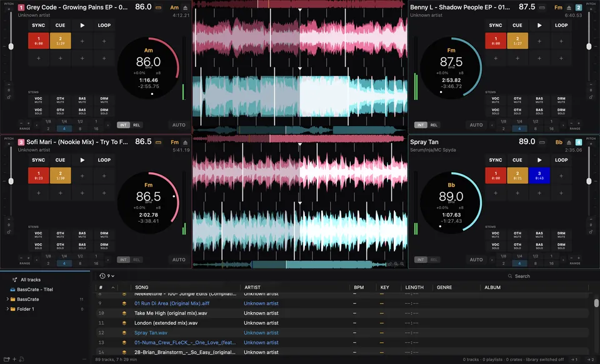Trigger blue hot cue 3 on deck 4
Screen dimensions: 600x364
tap(539, 176)
